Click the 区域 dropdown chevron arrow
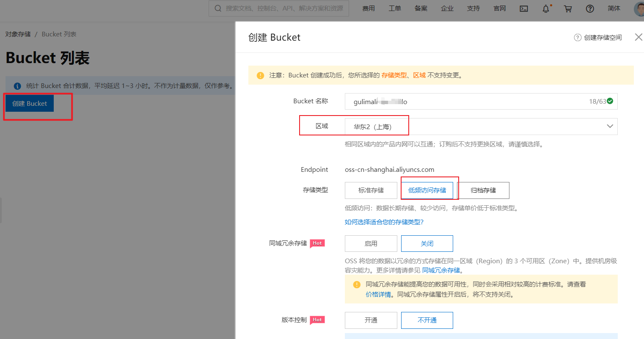 (x=610, y=126)
